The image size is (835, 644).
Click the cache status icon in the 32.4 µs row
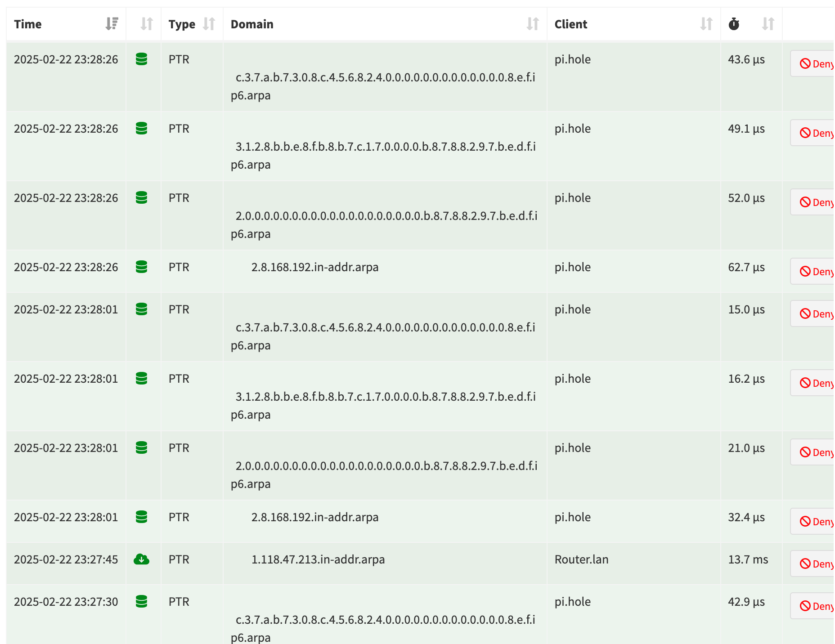click(x=142, y=517)
